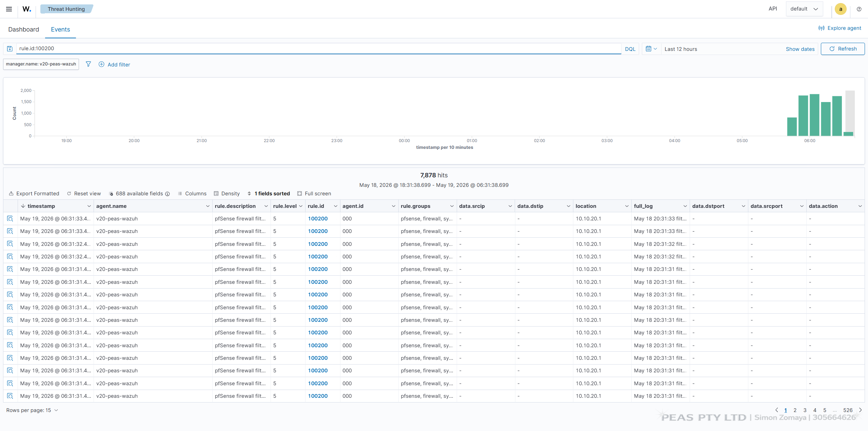Inspect first row document details icon
868x431 pixels.
pos(10,219)
